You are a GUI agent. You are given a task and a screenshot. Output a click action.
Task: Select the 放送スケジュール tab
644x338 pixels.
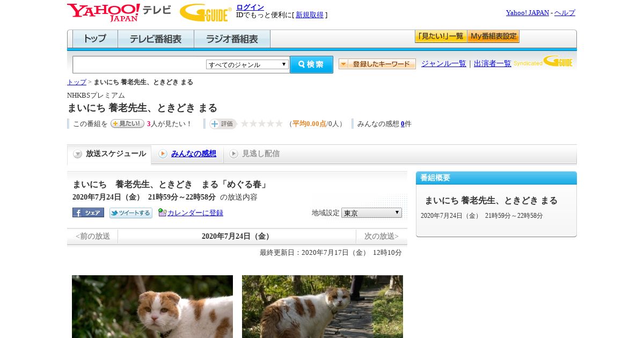[109, 154]
